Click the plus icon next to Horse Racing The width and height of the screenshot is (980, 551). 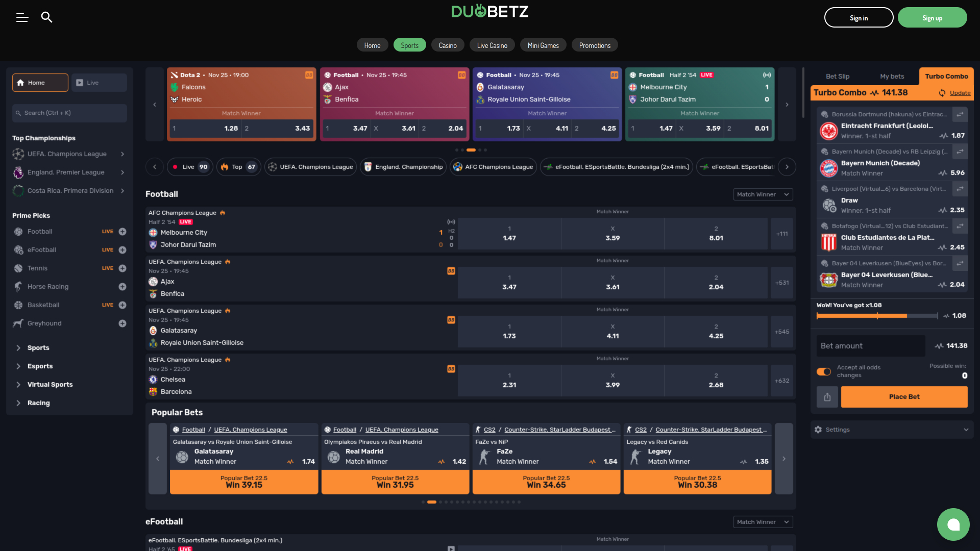click(122, 286)
